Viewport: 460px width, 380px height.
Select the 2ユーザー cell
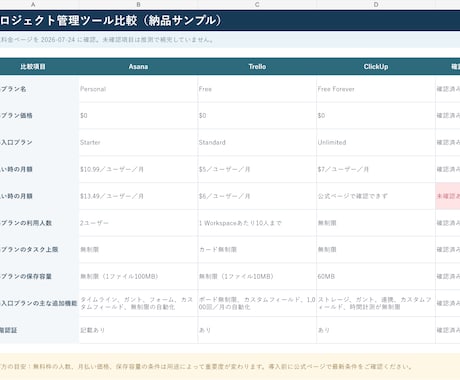pyautogui.click(x=138, y=223)
